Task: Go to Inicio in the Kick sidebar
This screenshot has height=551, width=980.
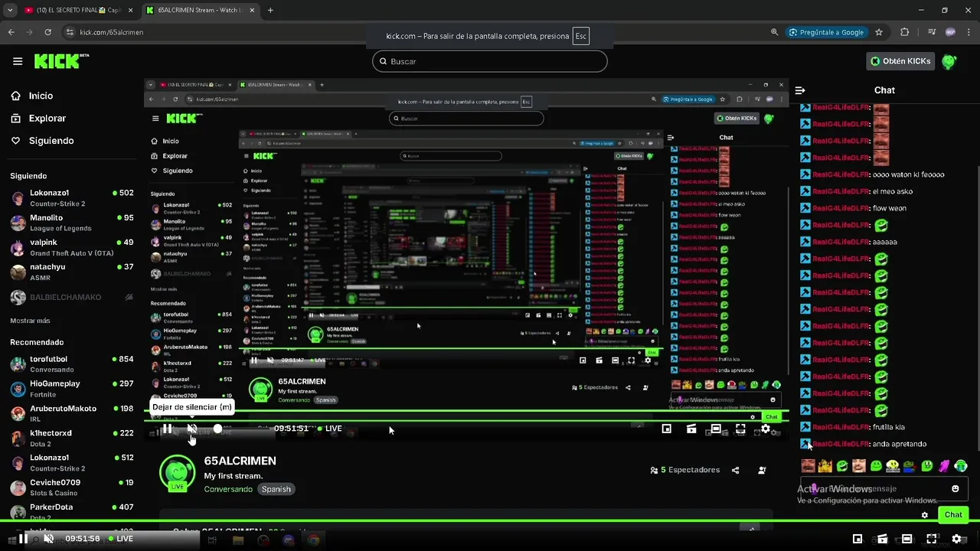Action: click(x=32, y=96)
